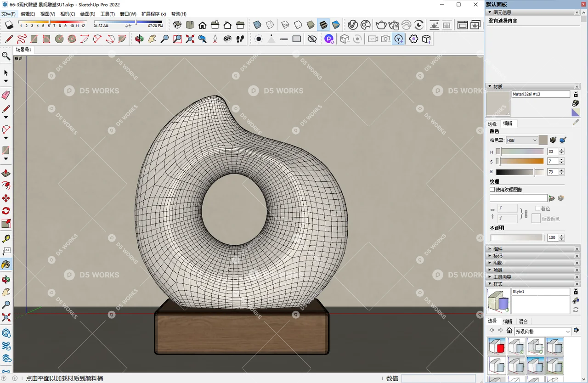Click the create material icon
The image size is (588, 383).
coord(576,103)
